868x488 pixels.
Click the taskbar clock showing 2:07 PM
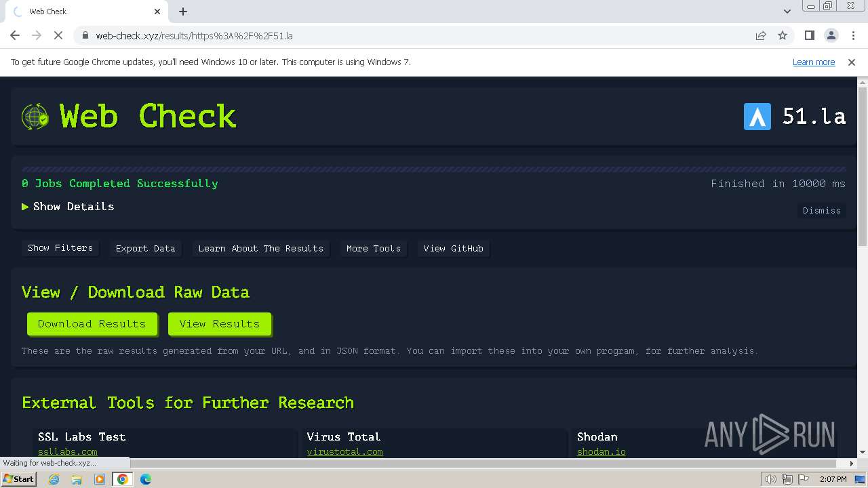pyautogui.click(x=833, y=479)
